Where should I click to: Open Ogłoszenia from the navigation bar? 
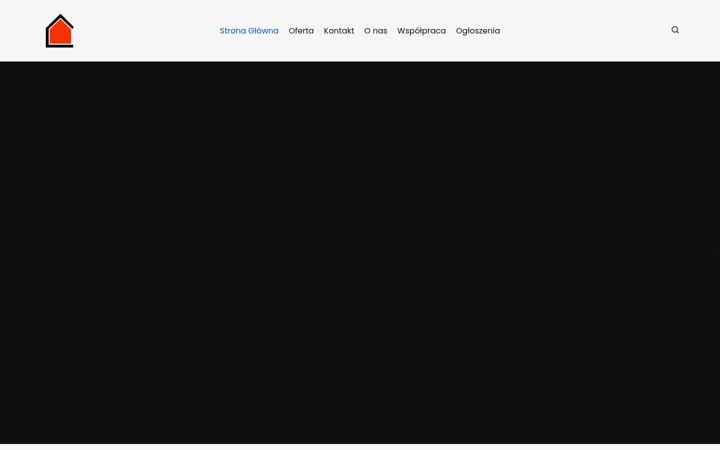(478, 31)
